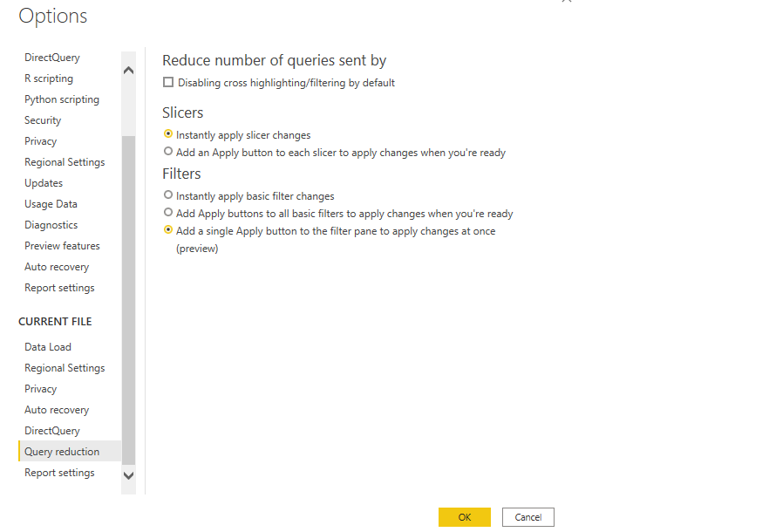Open Preview features section
The image size is (769, 532).
coord(62,246)
